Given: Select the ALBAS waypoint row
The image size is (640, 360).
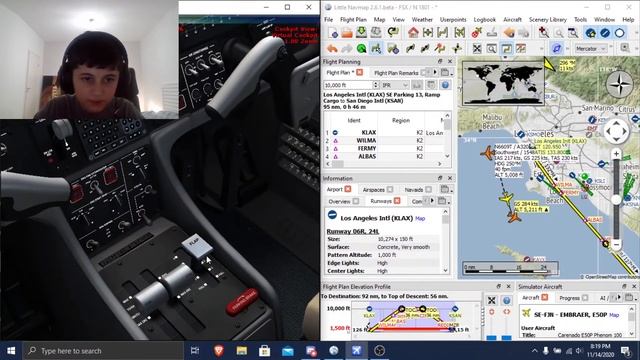Looking at the screenshot, I should click(384, 156).
